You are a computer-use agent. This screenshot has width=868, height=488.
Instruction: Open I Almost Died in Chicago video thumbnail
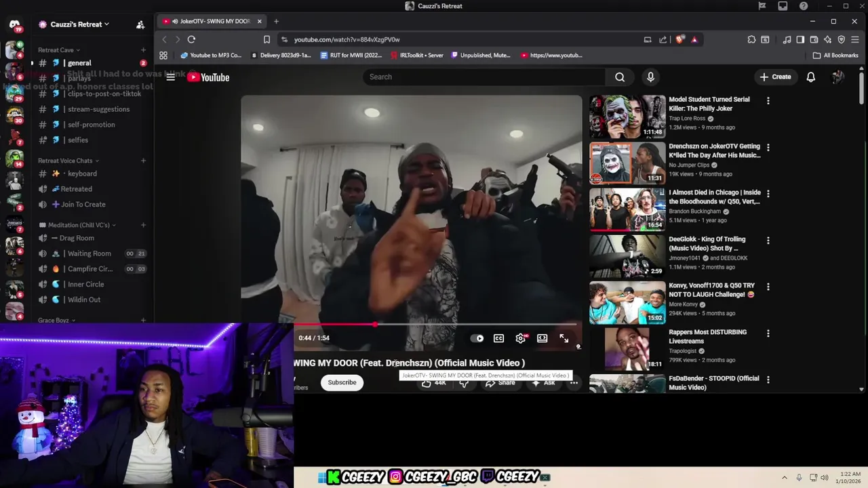(627, 209)
